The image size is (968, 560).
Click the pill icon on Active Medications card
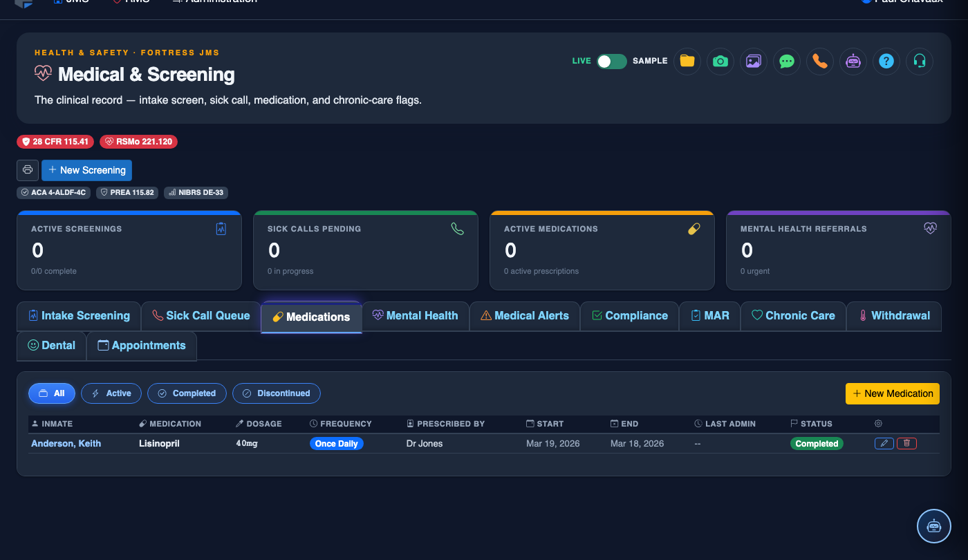click(694, 229)
